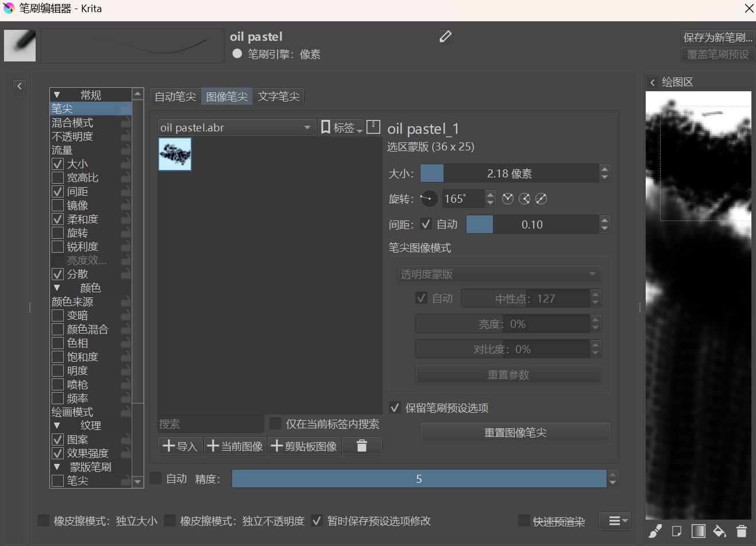Screen dimensions: 756x546
Task: Fill scratchpad with gradient
Action: pos(698,531)
